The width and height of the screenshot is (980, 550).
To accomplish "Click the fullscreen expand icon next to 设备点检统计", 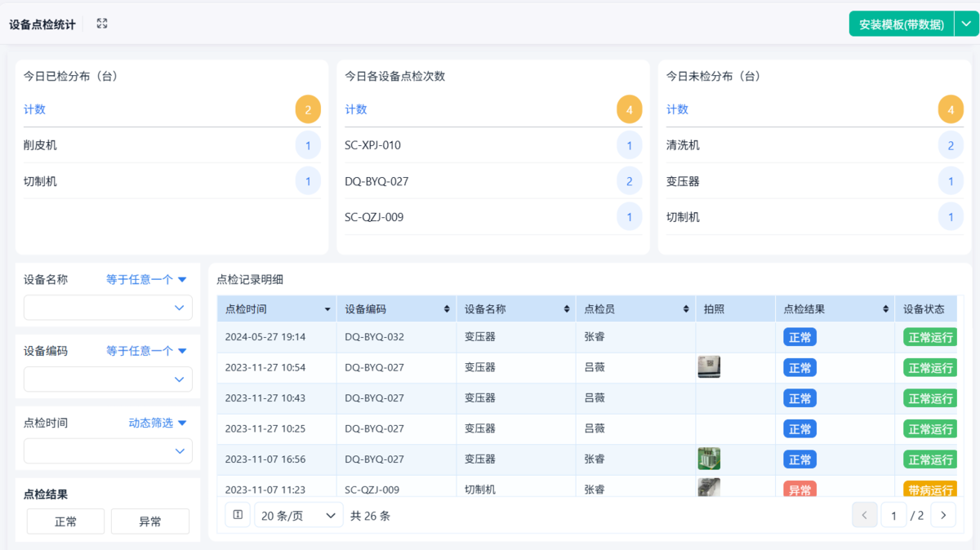I will 101,24.
